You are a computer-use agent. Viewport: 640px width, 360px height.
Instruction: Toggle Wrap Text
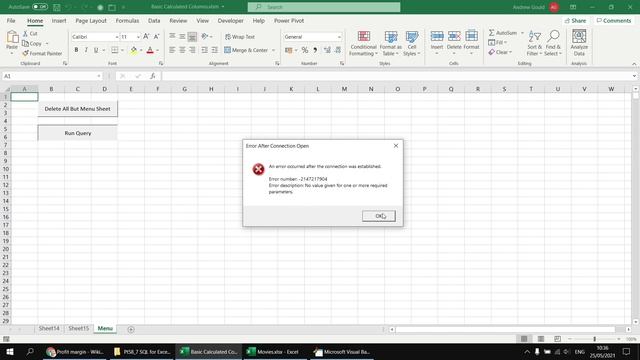240,37
